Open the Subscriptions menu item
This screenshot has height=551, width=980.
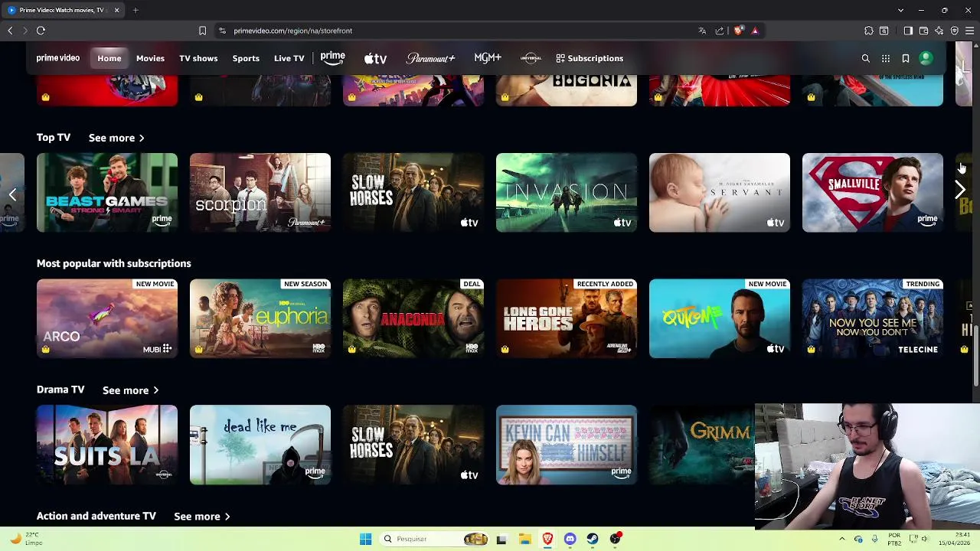point(590,58)
